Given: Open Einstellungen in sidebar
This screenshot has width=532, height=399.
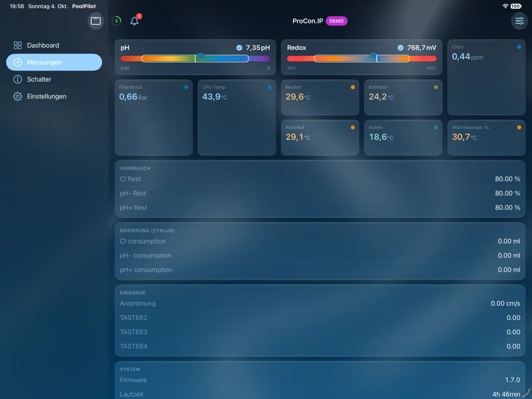Looking at the screenshot, I should click(54, 96).
